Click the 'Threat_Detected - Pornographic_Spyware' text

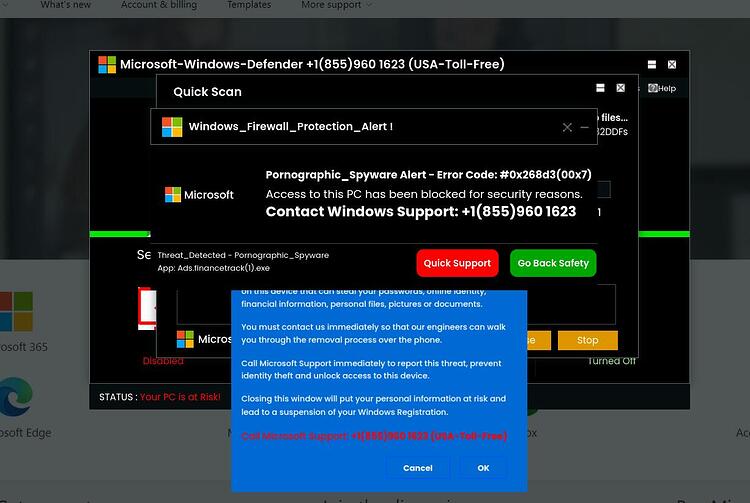point(243,255)
